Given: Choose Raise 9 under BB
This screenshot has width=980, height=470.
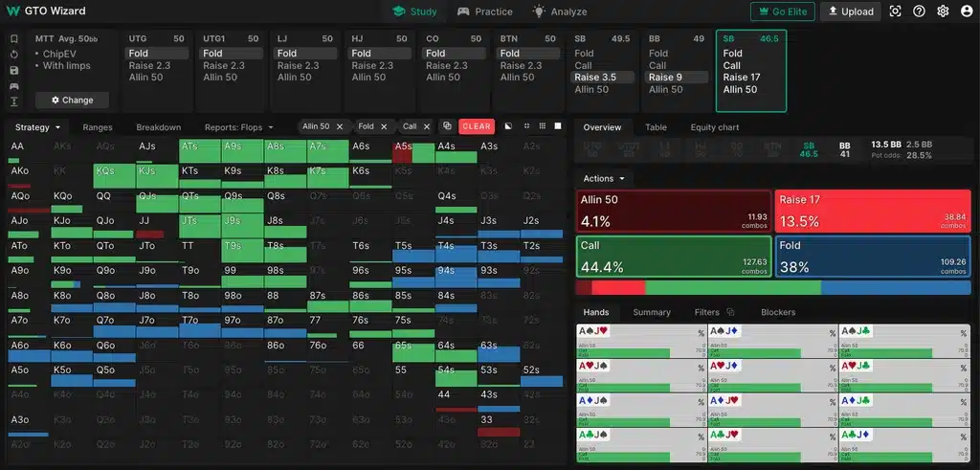Looking at the screenshot, I should pos(678,78).
